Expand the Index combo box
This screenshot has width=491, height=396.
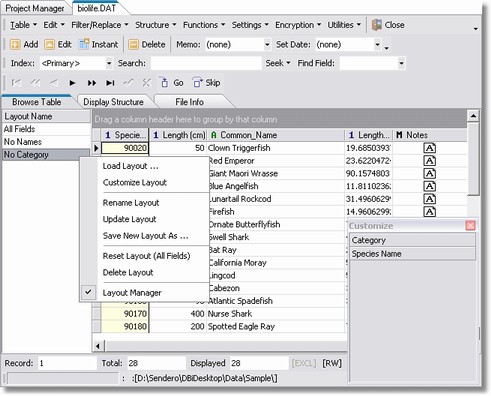pyautogui.click(x=109, y=63)
